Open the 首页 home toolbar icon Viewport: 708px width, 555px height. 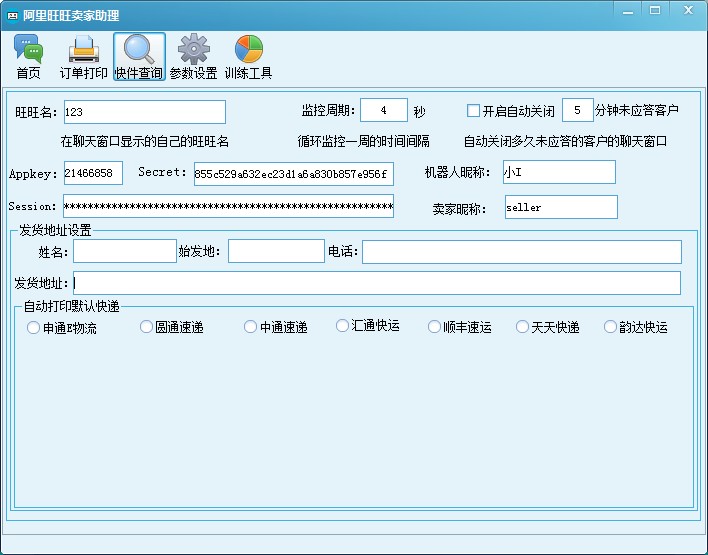(28, 56)
